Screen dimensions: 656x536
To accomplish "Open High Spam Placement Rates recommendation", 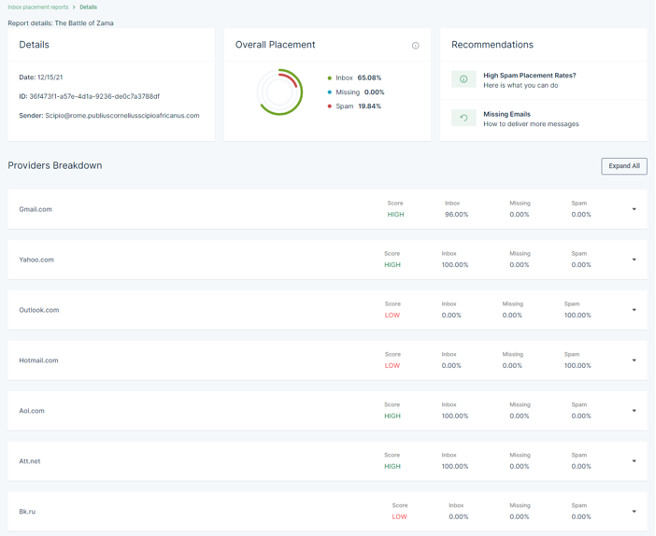I will [543, 80].
